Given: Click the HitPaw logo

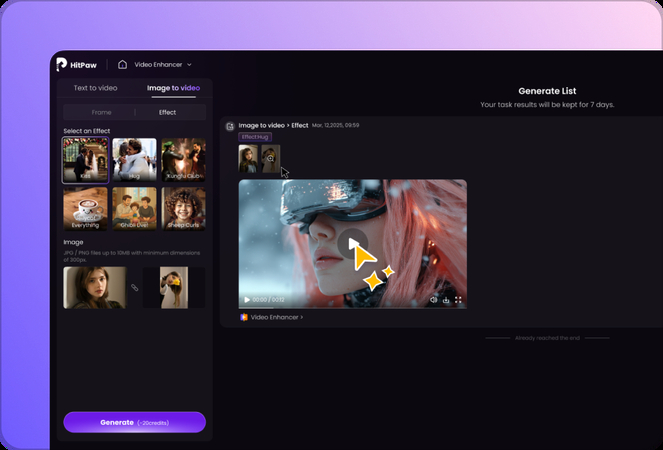Looking at the screenshot, I should click(77, 65).
